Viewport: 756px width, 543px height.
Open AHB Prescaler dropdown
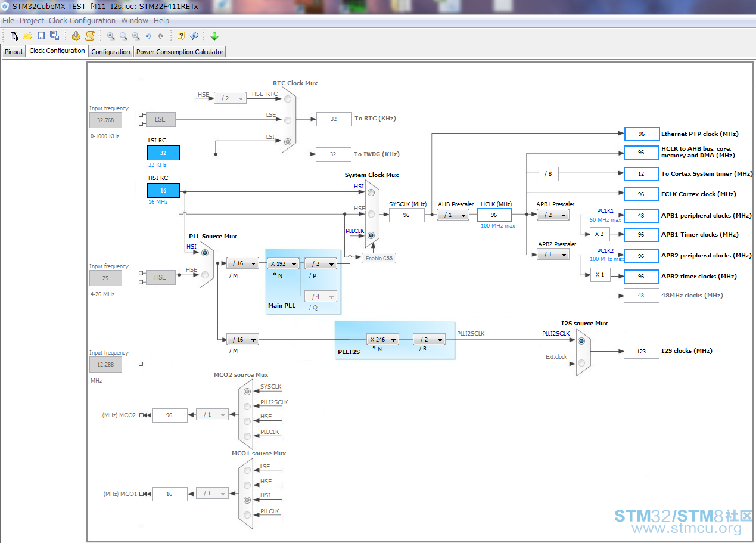coord(453,215)
